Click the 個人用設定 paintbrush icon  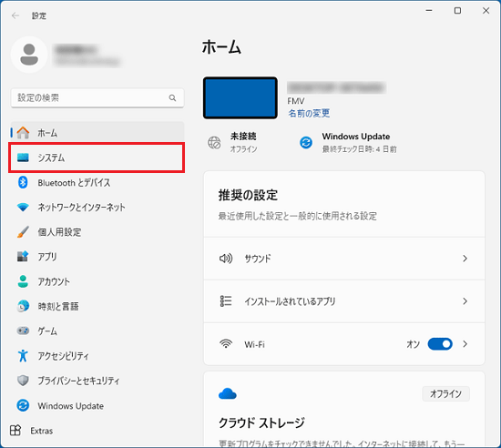[x=23, y=232]
